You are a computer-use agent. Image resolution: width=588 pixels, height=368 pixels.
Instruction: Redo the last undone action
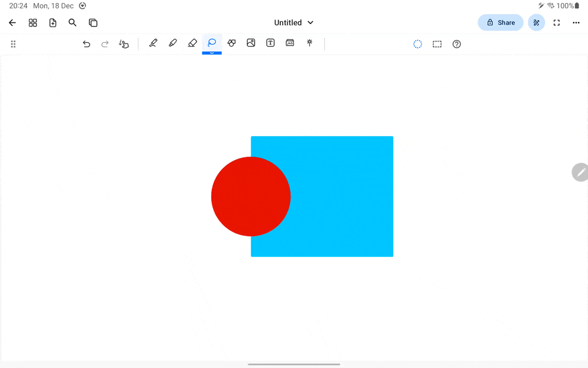[105, 44]
